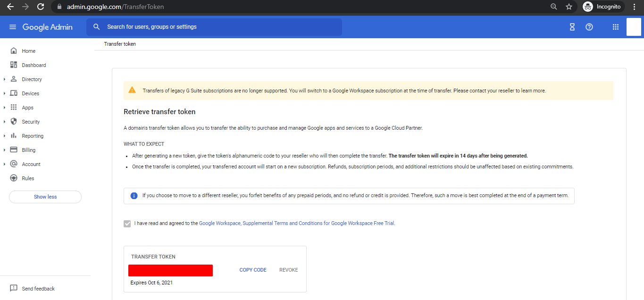
Task: Expand the Security section arrow
Action: [4, 122]
